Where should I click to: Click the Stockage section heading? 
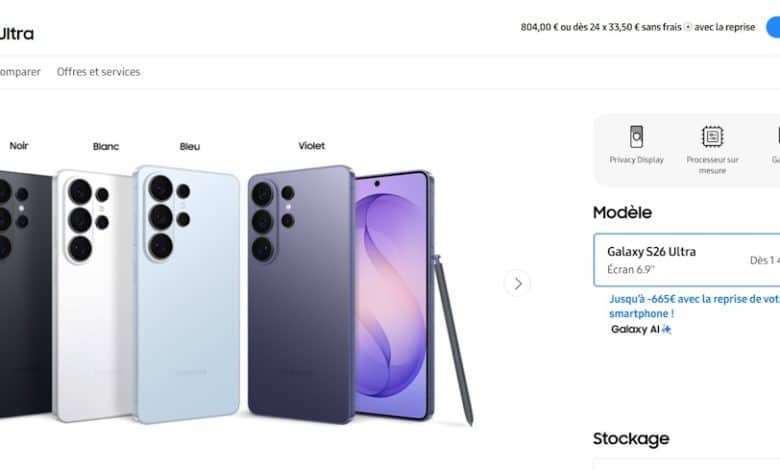click(630, 438)
